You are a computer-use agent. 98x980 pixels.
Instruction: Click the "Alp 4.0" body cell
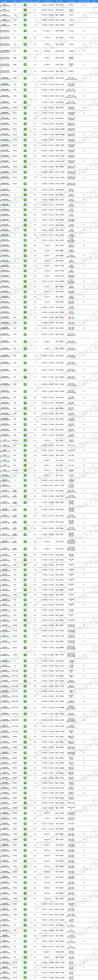71,5
